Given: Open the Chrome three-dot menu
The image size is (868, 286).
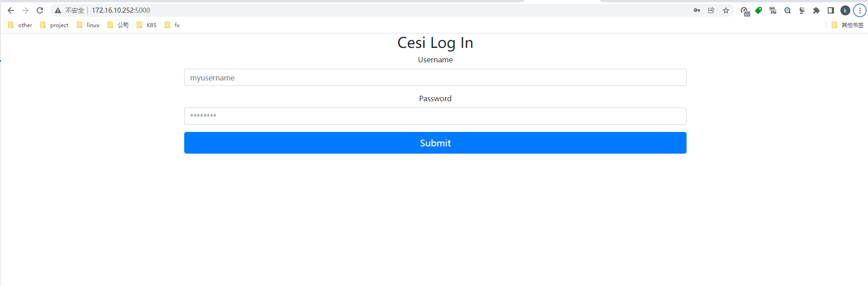Looking at the screenshot, I should pyautogui.click(x=860, y=10).
